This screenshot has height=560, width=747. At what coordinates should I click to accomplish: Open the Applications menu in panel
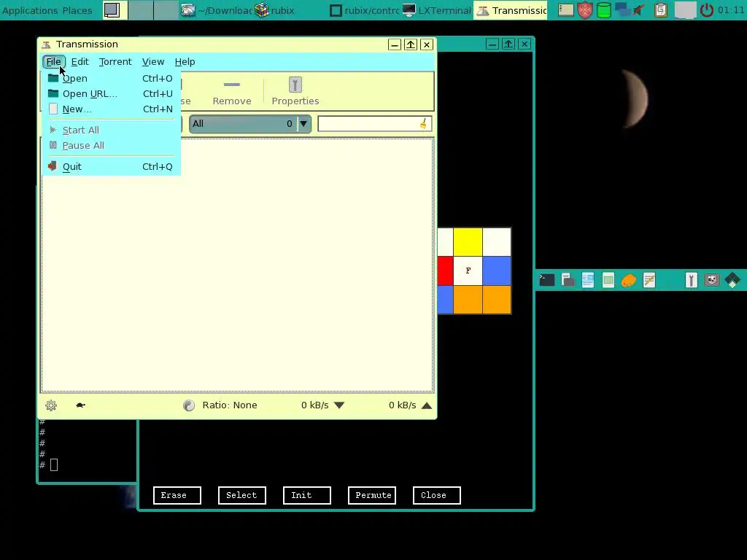coord(29,10)
